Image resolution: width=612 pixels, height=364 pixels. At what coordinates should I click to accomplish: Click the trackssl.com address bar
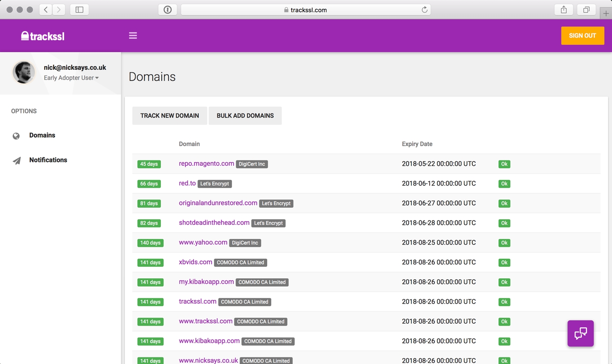click(x=306, y=10)
